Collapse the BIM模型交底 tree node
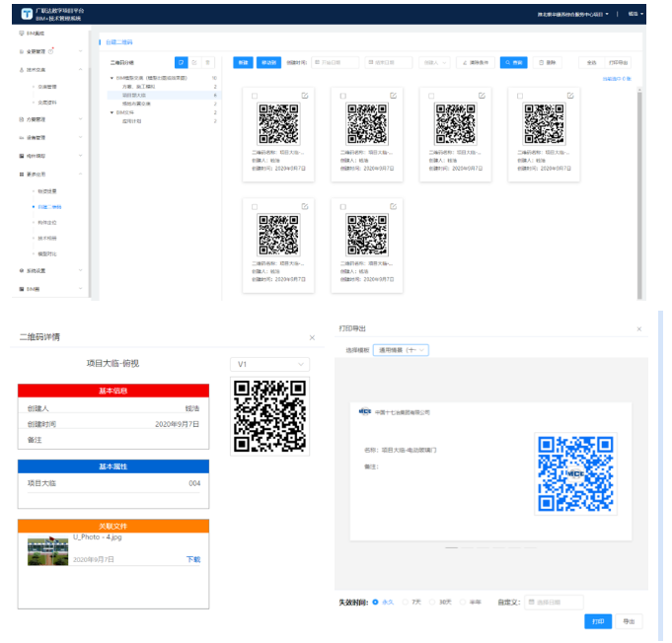 (x=112, y=78)
